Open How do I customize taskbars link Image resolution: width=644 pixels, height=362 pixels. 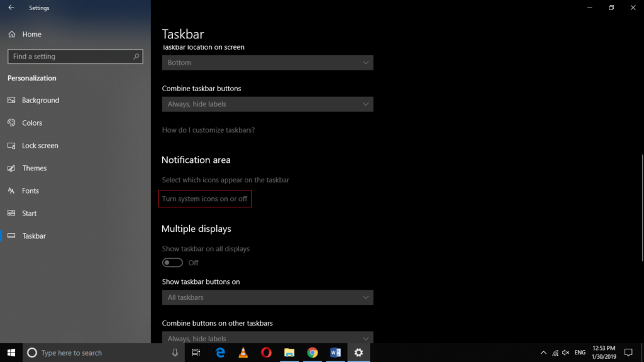pos(208,130)
